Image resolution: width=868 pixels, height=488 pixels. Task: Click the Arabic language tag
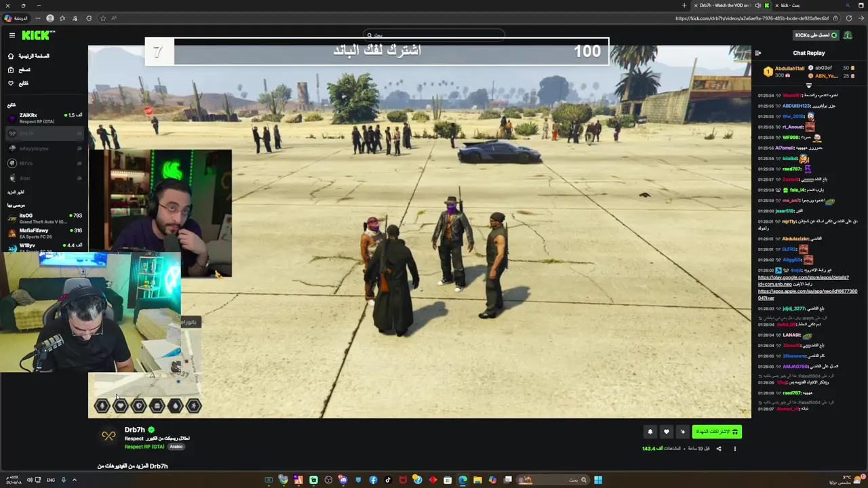pyautogui.click(x=176, y=447)
